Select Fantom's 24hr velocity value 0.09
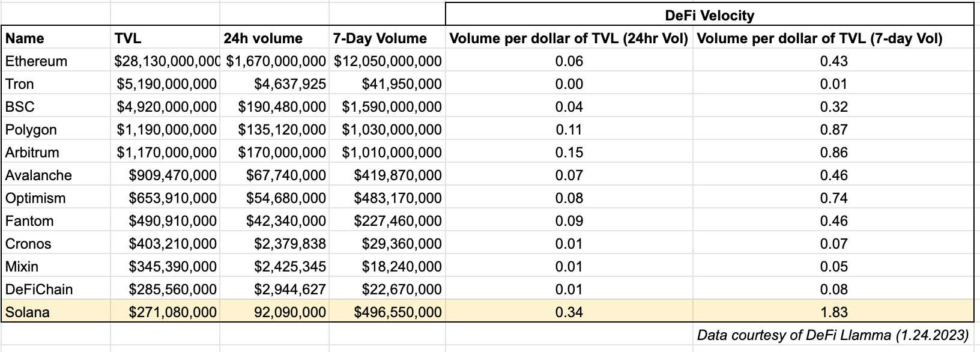980x352 pixels. (x=569, y=221)
